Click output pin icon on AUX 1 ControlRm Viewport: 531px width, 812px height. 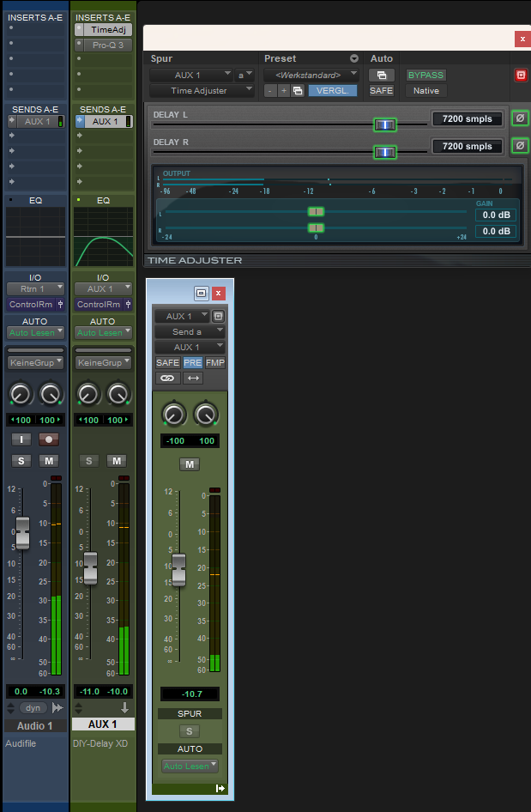128,305
